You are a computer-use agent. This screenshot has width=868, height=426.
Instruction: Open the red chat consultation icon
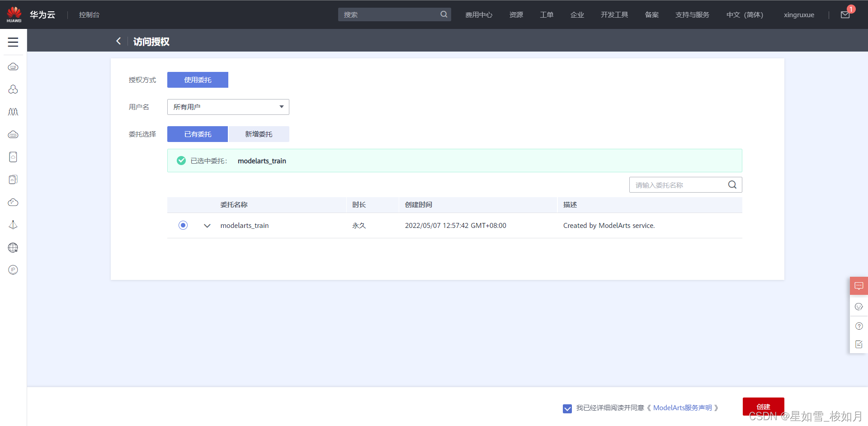[859, 286]
